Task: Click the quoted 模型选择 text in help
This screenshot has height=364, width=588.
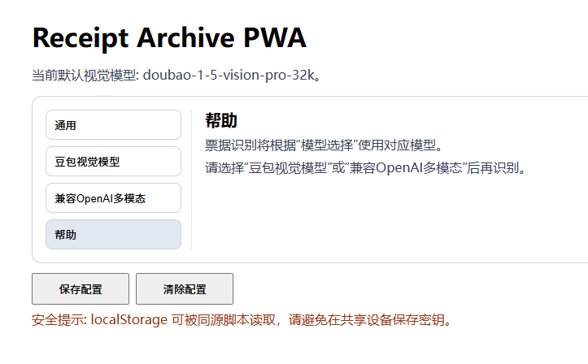Action: 328,145
